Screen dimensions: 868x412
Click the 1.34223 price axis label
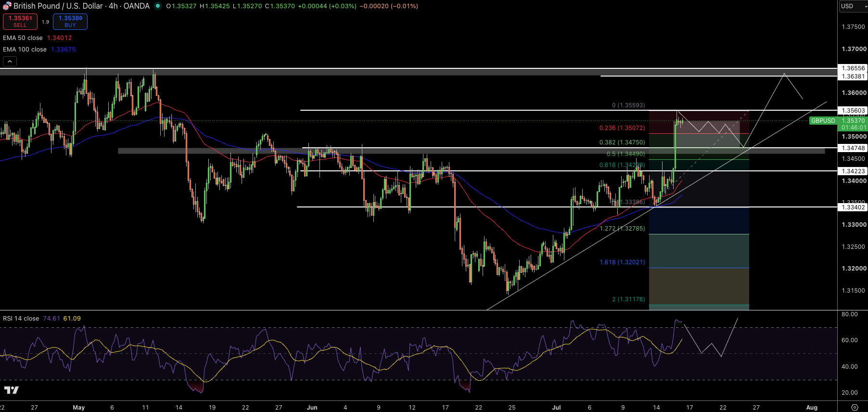(x=853, y=171)
